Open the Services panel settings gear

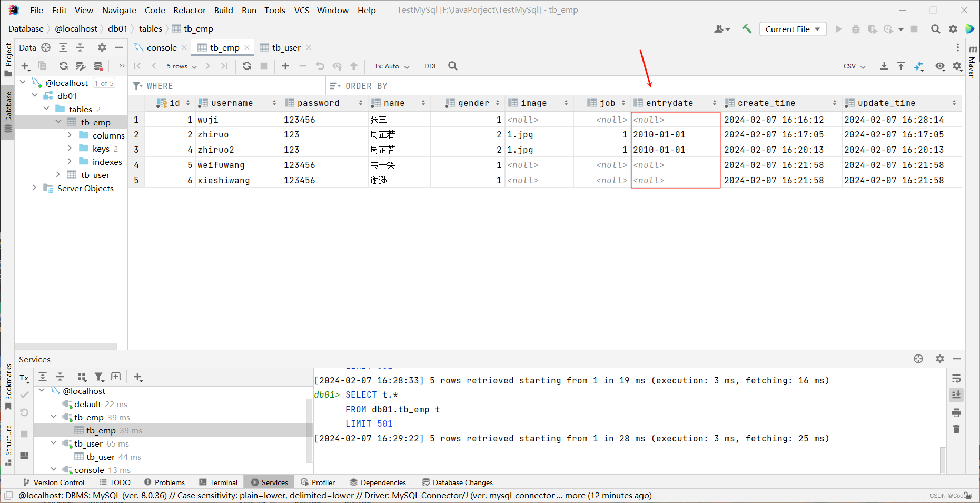(940, 359)
